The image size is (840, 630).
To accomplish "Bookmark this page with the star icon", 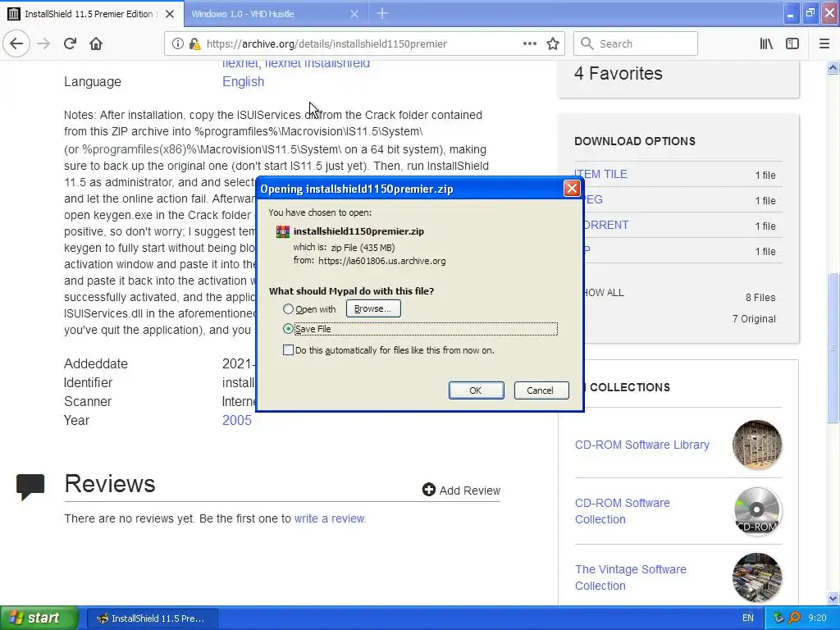I will click(x=553, y=44).
